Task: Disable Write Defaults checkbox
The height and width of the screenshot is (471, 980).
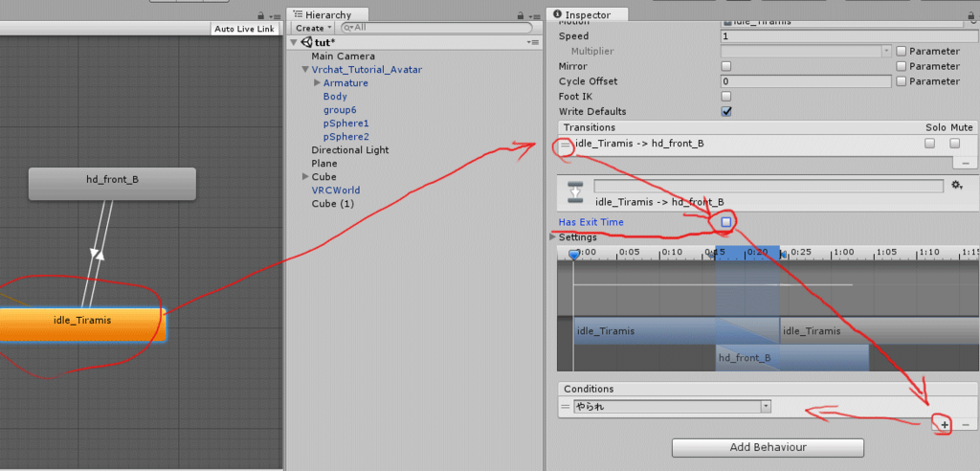Action: (726, 111)
